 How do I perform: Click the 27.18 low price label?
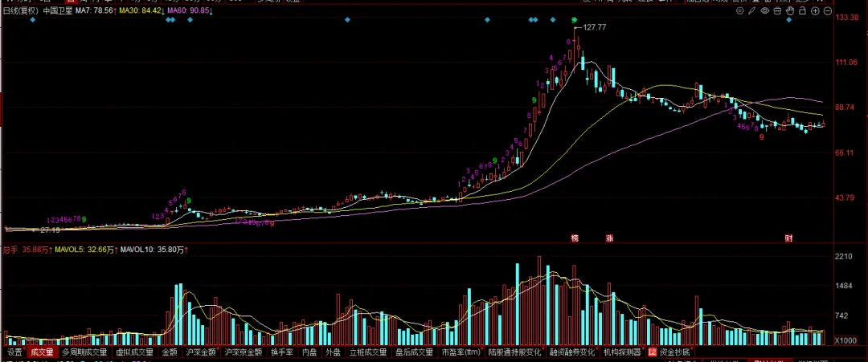click(51, 229)
